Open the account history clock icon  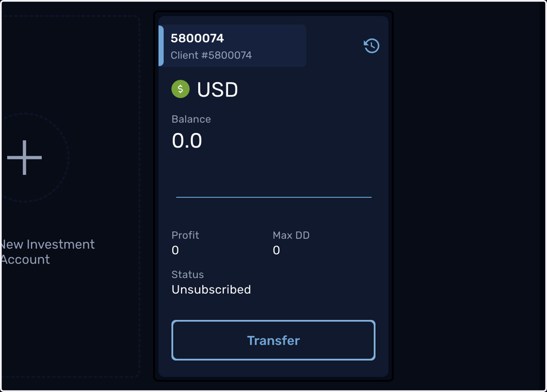(x=372, y=46)
